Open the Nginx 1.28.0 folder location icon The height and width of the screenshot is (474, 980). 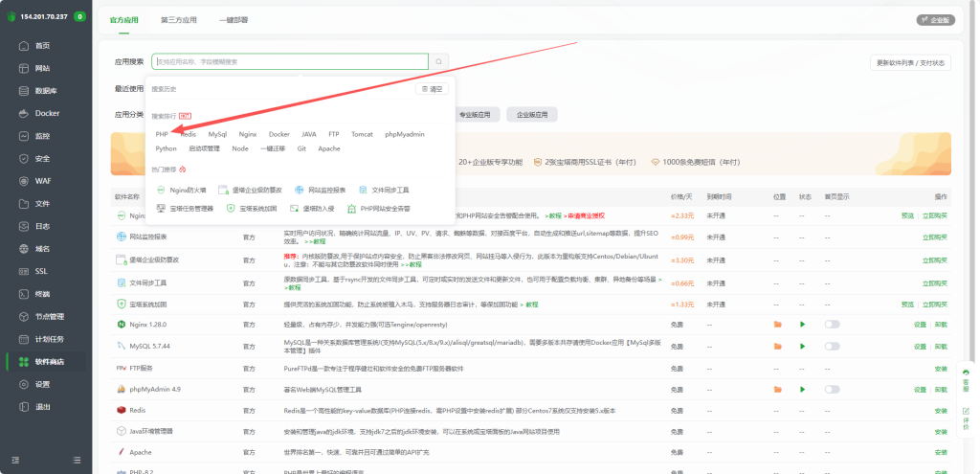pos(777,325)
